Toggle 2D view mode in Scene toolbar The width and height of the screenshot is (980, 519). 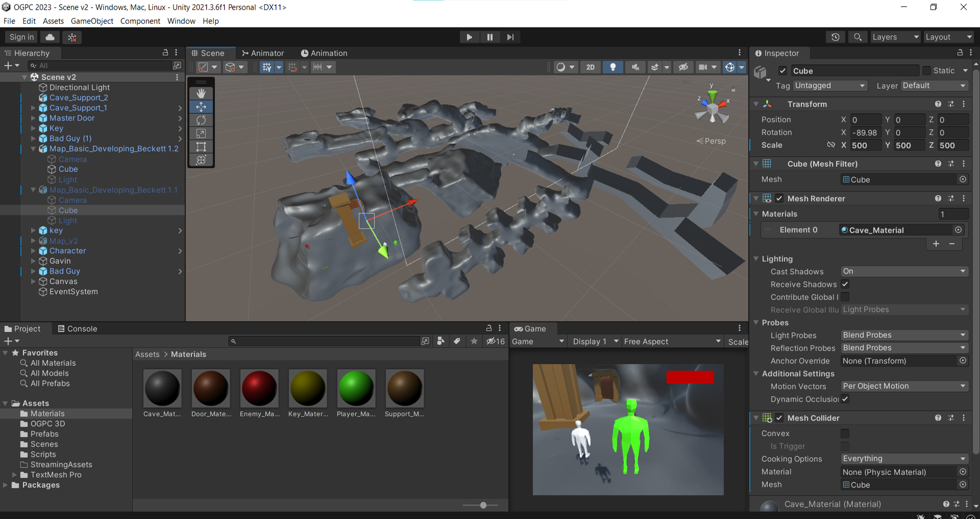click(x=590, y=67)
